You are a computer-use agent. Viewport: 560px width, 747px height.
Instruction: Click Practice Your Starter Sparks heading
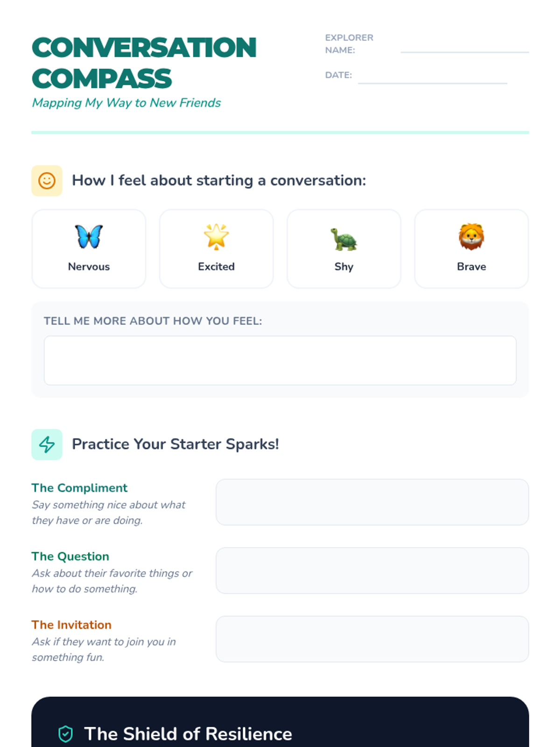[x=175, y=444]
